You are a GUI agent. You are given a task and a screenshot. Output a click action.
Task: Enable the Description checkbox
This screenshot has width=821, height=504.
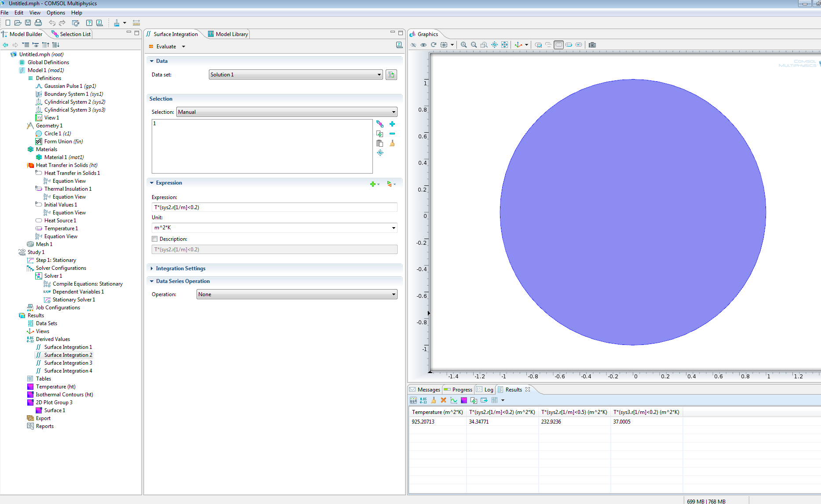(155, 239)
